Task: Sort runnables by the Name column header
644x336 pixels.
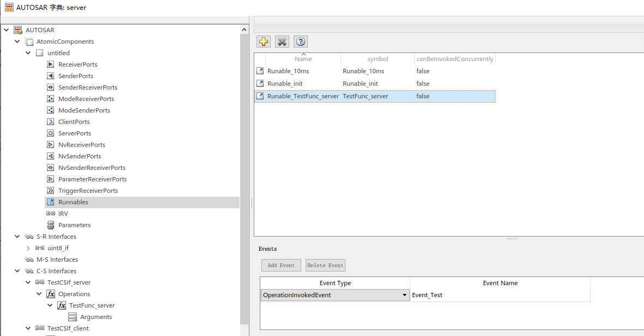Action: tap(303, 58)
